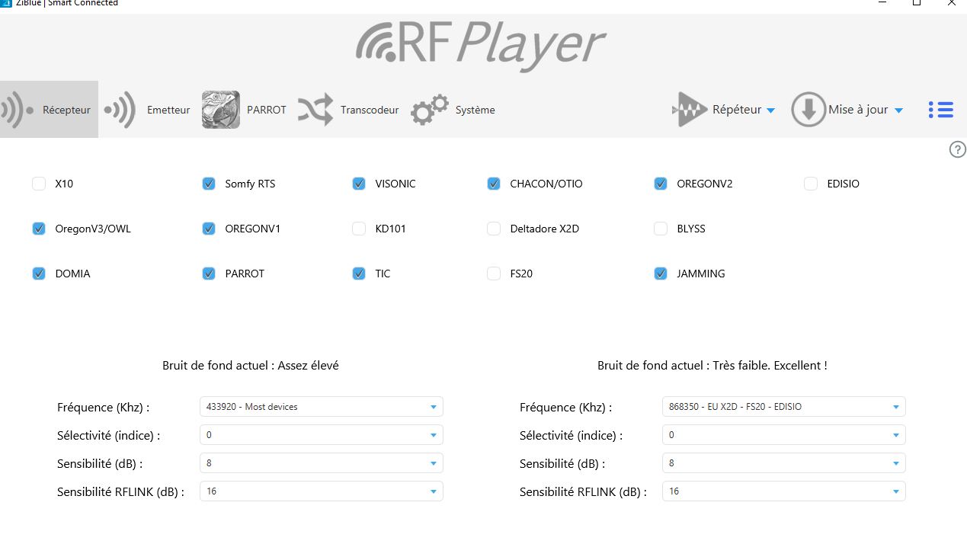
Task: Enable the X10 protocol checkbox
Action: (39, 184)
